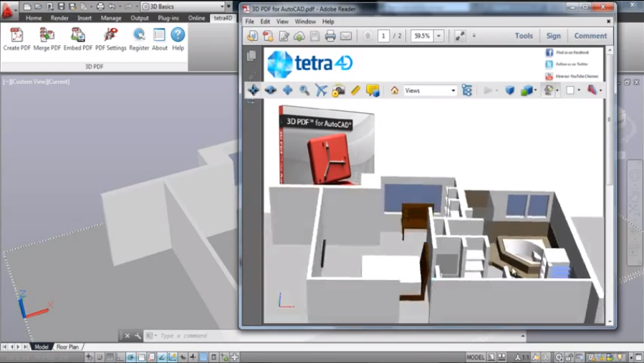Select the Fly tool airplane icon
644x363 pixels.
coord(321,90)
